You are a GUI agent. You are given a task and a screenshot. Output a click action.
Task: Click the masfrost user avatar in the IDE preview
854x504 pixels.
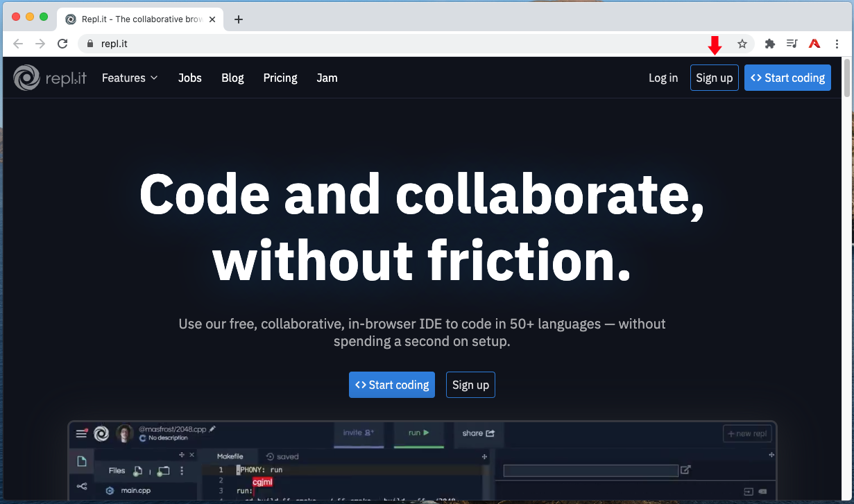click(x=125, y=433)
